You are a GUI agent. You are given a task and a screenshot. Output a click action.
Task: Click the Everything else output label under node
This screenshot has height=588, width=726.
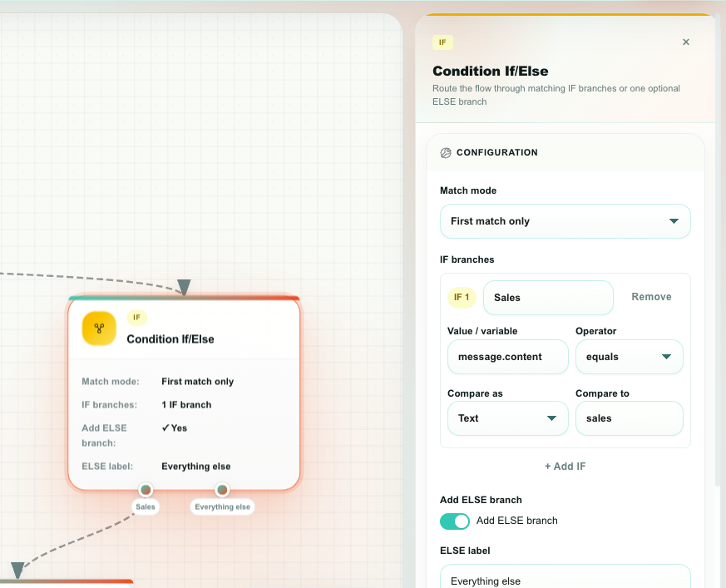coord(222,507)
